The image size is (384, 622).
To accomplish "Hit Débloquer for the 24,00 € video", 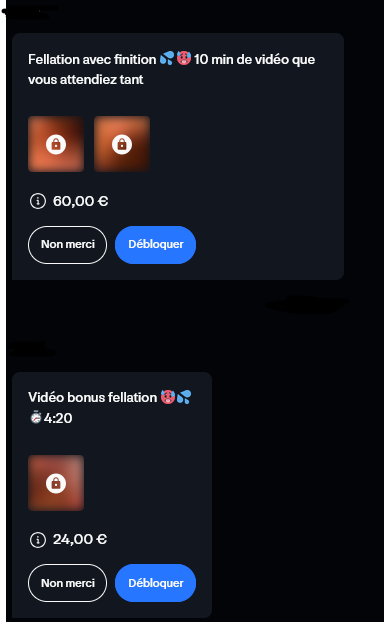I will tap(156, 583).
